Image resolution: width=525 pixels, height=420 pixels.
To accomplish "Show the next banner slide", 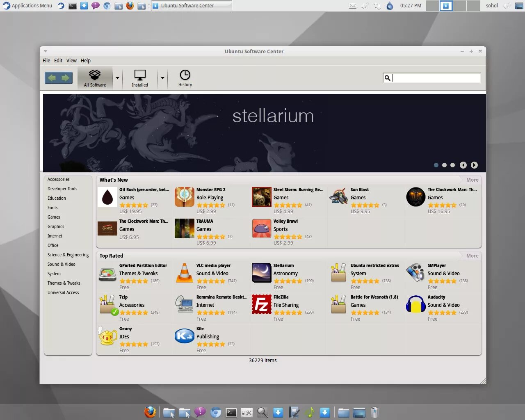I will click(x=474, y=165).
